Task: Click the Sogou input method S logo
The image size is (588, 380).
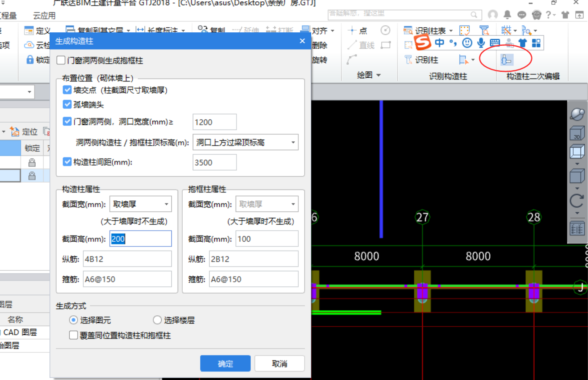Action: 423,42
